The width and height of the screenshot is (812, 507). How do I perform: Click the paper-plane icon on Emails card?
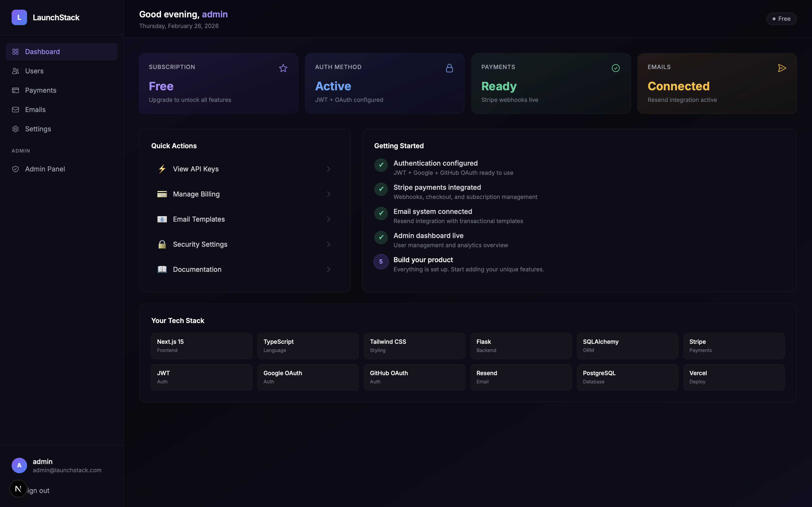pos(782,68)
